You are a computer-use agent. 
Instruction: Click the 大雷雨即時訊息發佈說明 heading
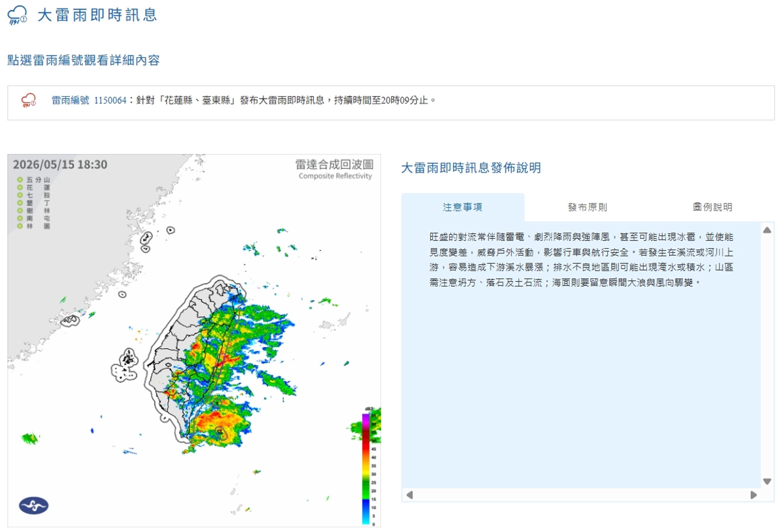click(x=471, y=168)
